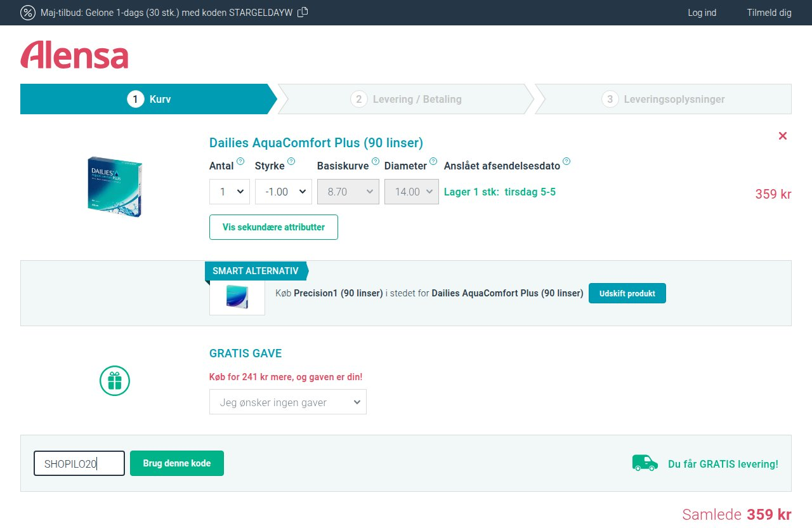The image size is (812, 528).
Task: Show help icon next to Styrke
Action: pyautogui.click(x=291, y=161)
